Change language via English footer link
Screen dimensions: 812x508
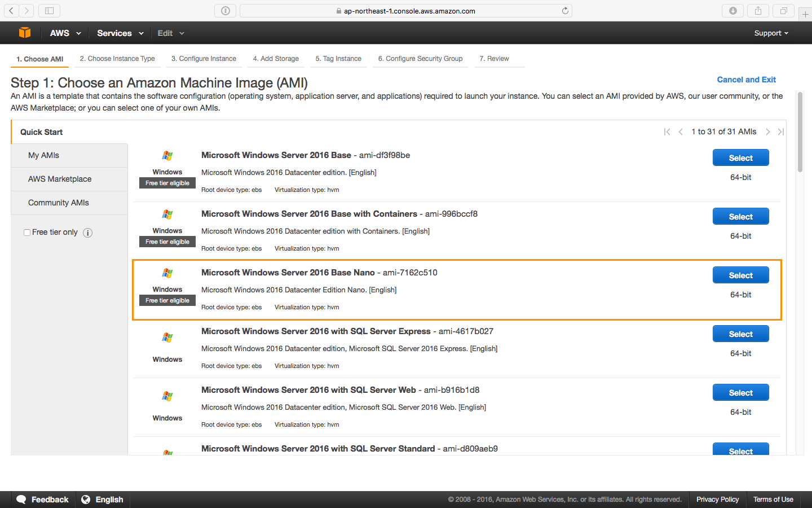point(109,500)
